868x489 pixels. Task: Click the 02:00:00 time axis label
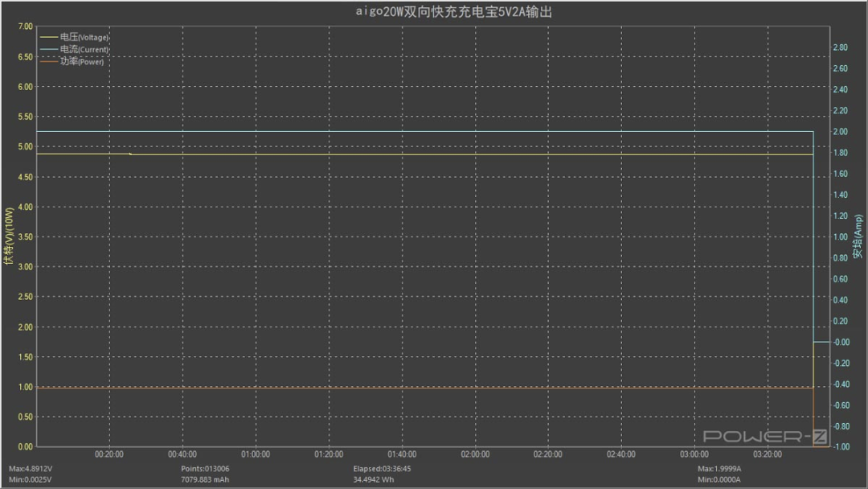[475, 454]
